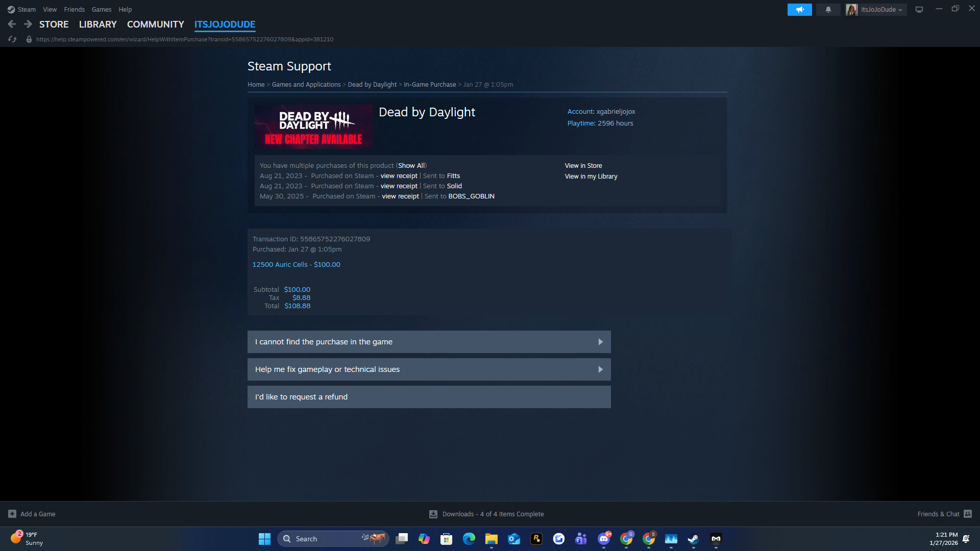Expand 'I cannot find the purchase in the game'
Viewport: 980px width, 551px height.
[429, 342]
